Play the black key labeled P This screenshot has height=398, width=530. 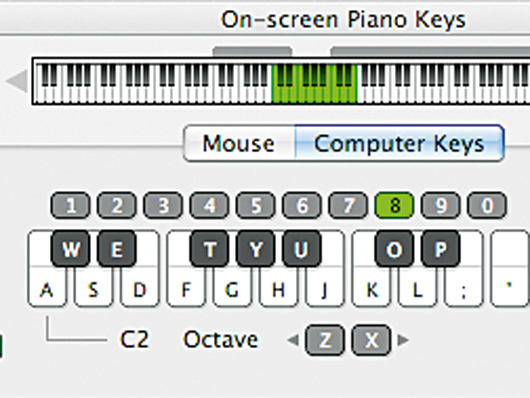point(441,249)
